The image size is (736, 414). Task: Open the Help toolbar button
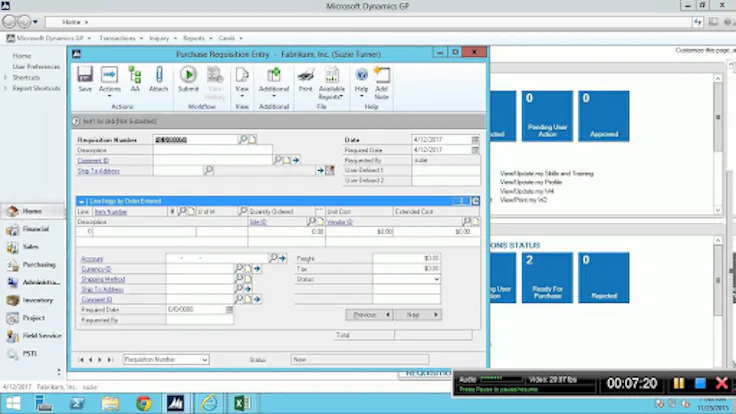(361, 81)
